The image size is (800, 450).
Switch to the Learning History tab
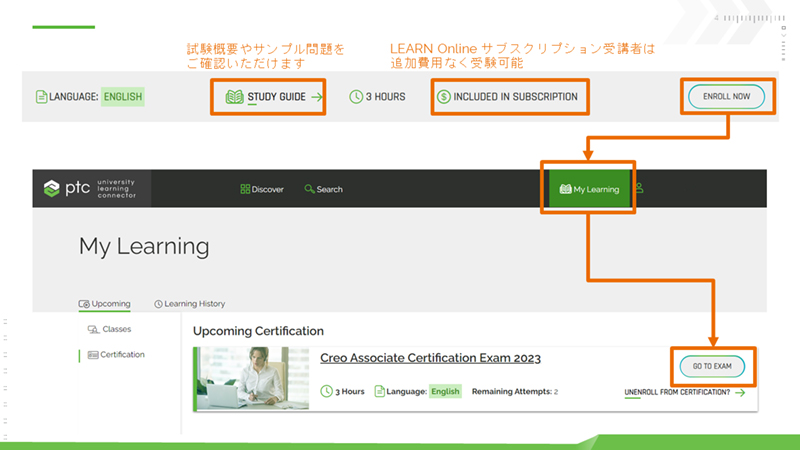pos(189,304)
